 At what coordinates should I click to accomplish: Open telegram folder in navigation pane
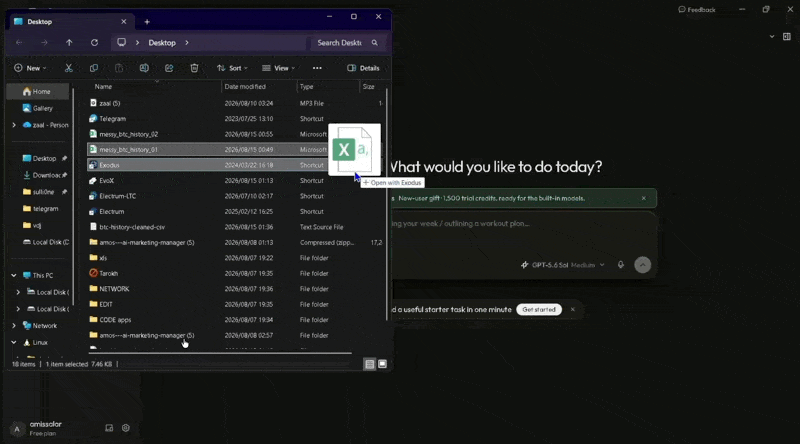tap(40, 209)
